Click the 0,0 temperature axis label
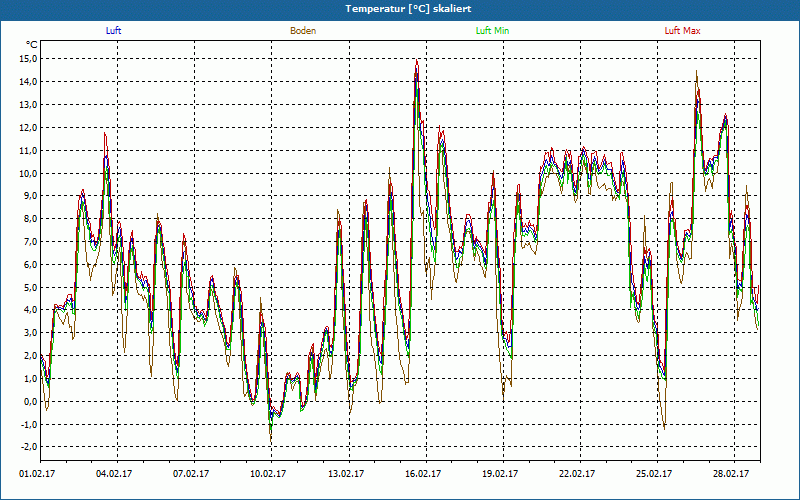The width and height of the screenshot is (800, 500). 29,402
